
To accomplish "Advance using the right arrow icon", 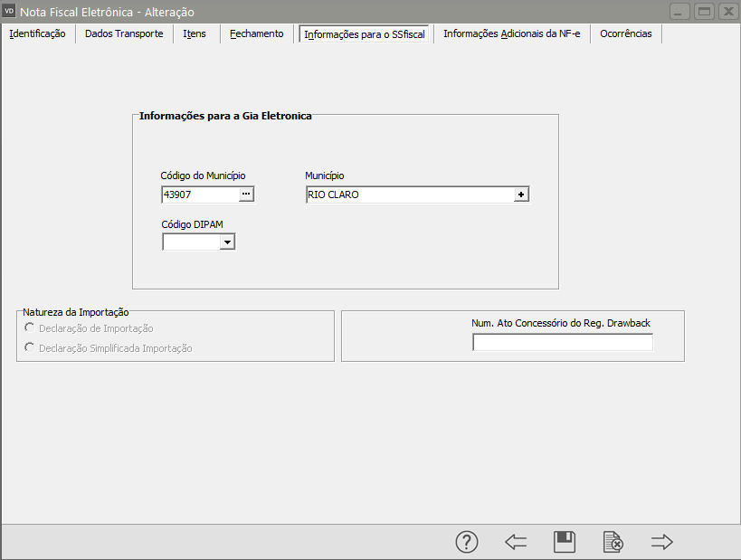I will [x=662, y=542].
